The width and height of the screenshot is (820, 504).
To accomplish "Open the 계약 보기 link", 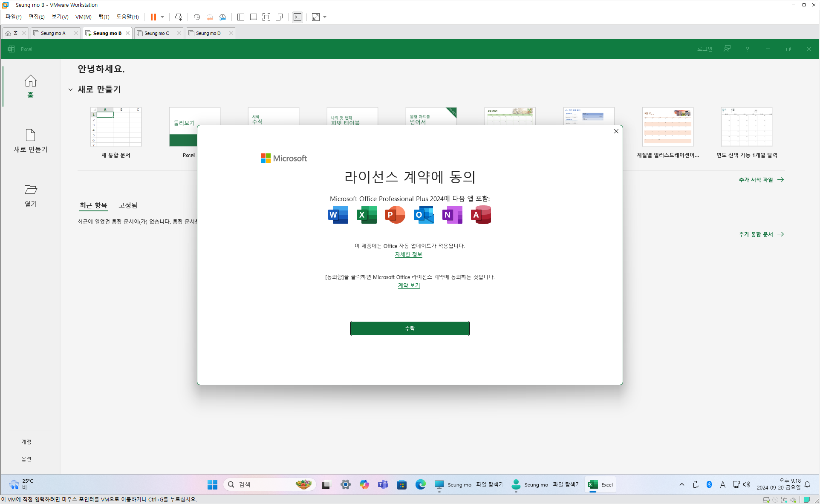I will 409,285.
